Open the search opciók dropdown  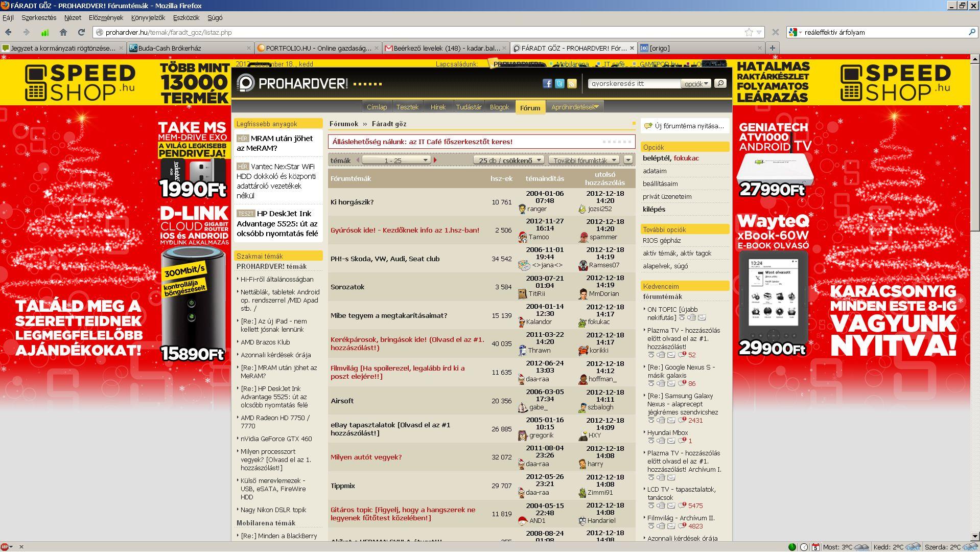(x=696, y=83)
